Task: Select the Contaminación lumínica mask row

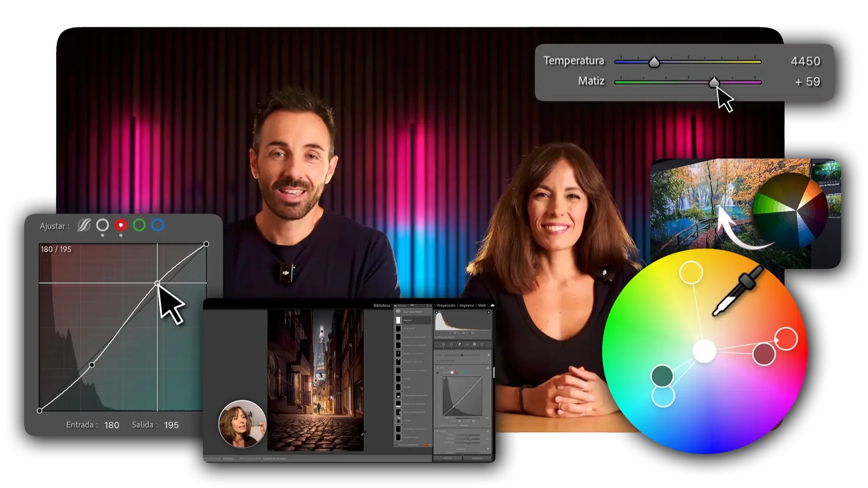Action: (x=413, y=370)
